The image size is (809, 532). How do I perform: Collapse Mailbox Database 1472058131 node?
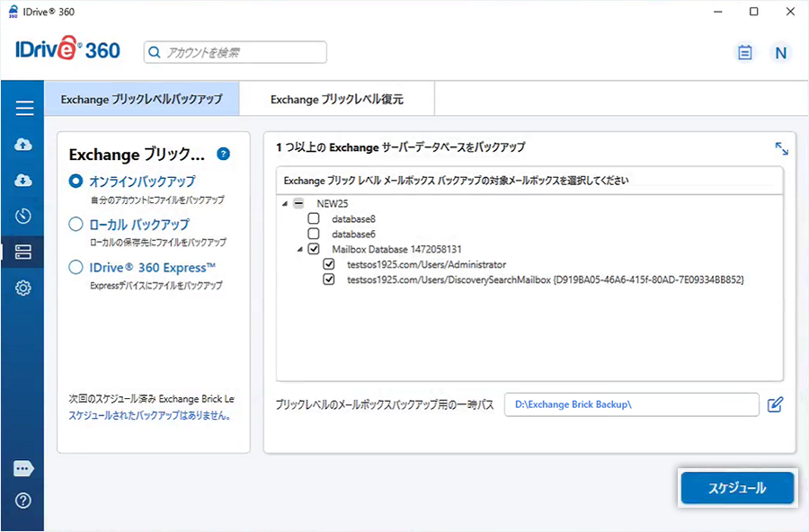pyautogui.click(x=299, y=249)
